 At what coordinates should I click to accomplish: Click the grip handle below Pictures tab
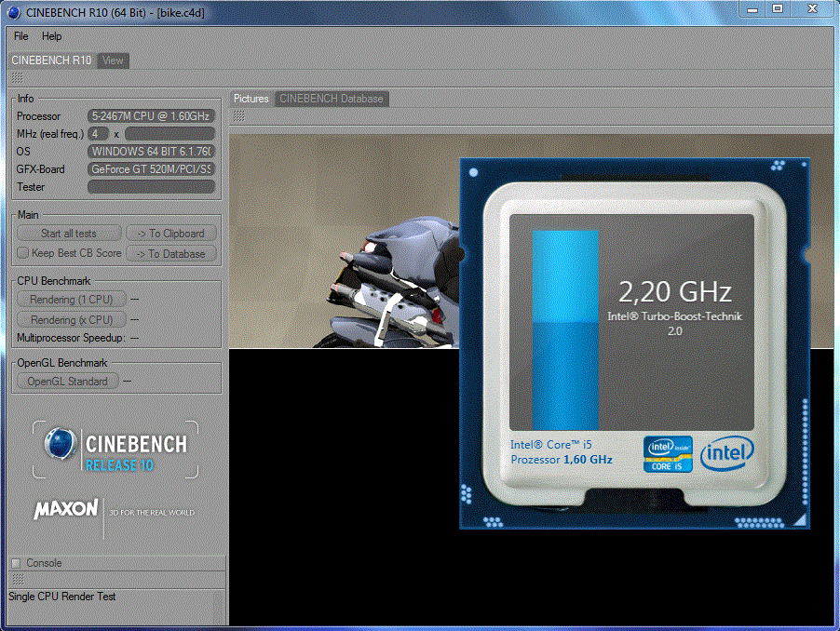click(x=239, y=116)
